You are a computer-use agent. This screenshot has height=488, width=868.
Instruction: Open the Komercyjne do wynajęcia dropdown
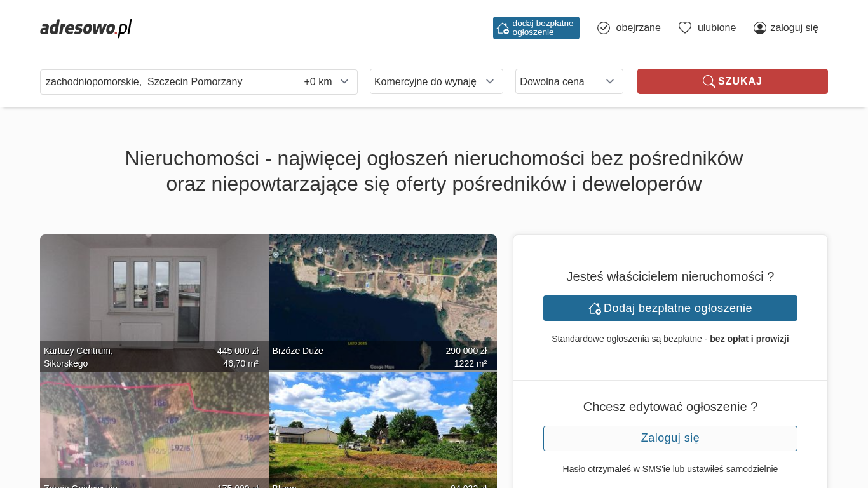[x=436, y=81]
